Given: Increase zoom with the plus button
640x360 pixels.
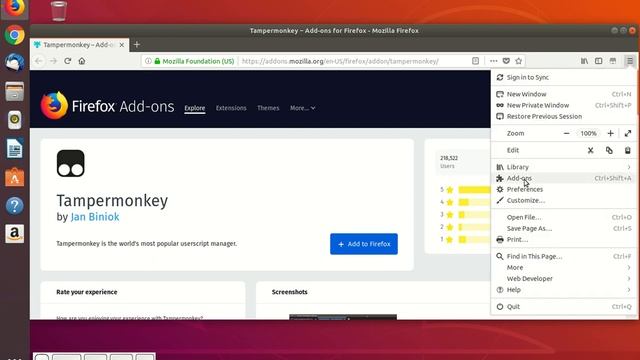Looking at the screenshot, I should tap(611, 133).
